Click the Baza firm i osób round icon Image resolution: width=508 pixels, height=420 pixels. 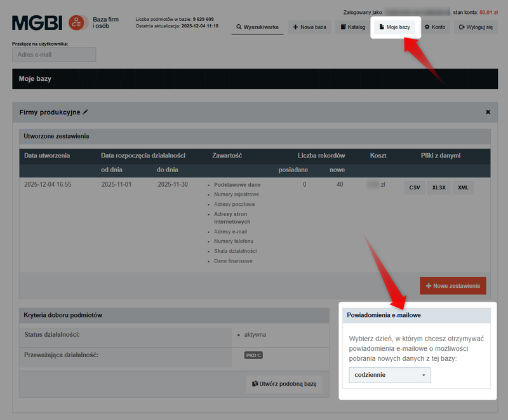[x=79, y=24]
